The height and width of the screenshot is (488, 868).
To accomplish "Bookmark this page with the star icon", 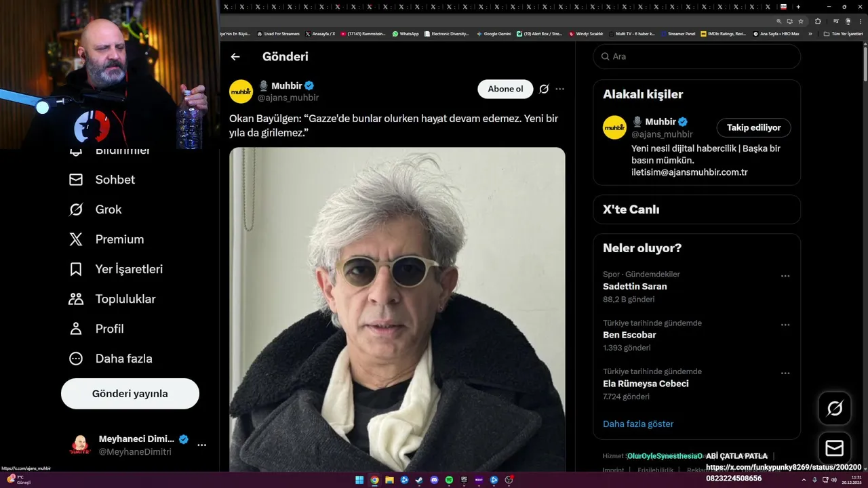I will (801, 21).
